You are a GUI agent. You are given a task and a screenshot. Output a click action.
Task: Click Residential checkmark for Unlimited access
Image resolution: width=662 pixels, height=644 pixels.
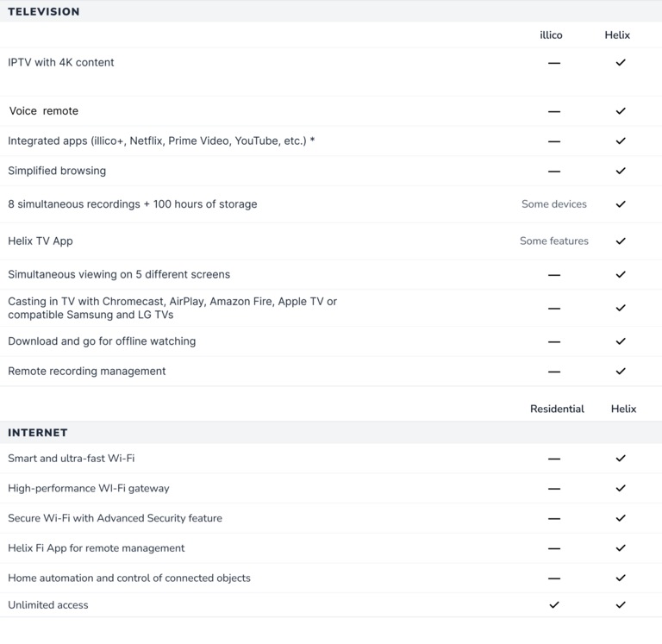tap(554, 605)
